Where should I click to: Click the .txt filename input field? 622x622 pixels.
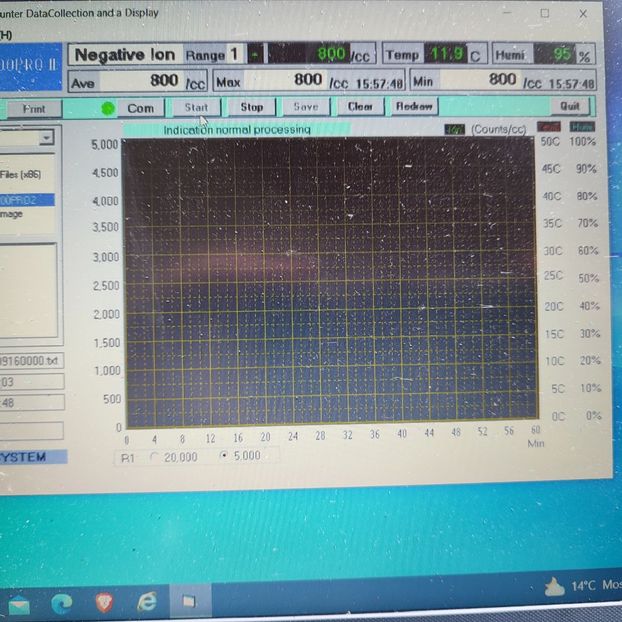coord(30,360)
